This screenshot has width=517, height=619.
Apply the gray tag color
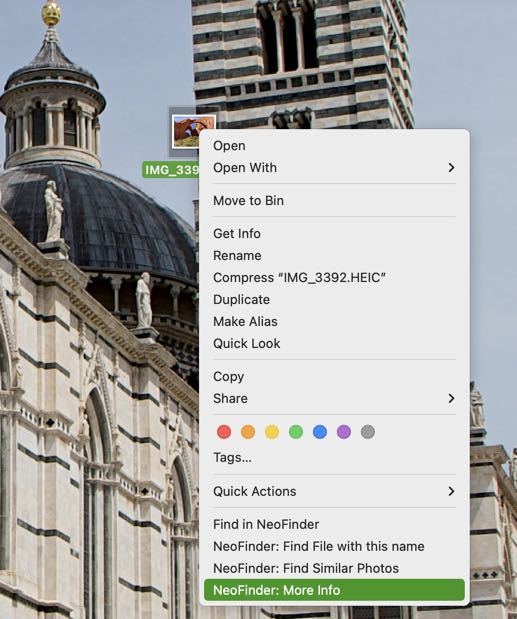coord(368,432)
